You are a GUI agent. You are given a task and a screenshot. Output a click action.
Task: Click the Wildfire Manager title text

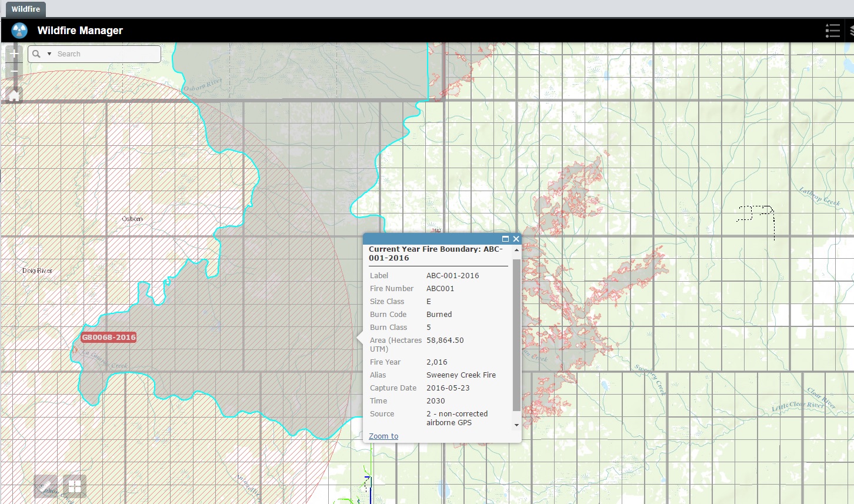(80, 31)
